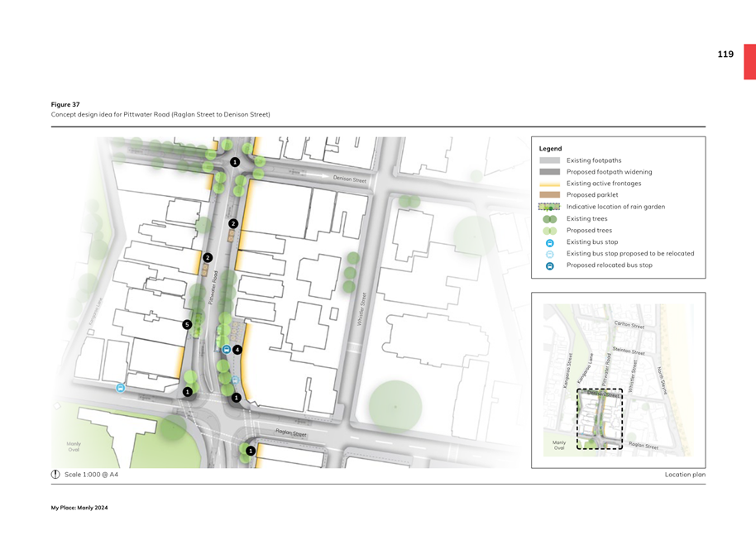Viewport: 756px width, 535px height.
Task: Click the Figure 37 heading
Action: pos(65,105)
